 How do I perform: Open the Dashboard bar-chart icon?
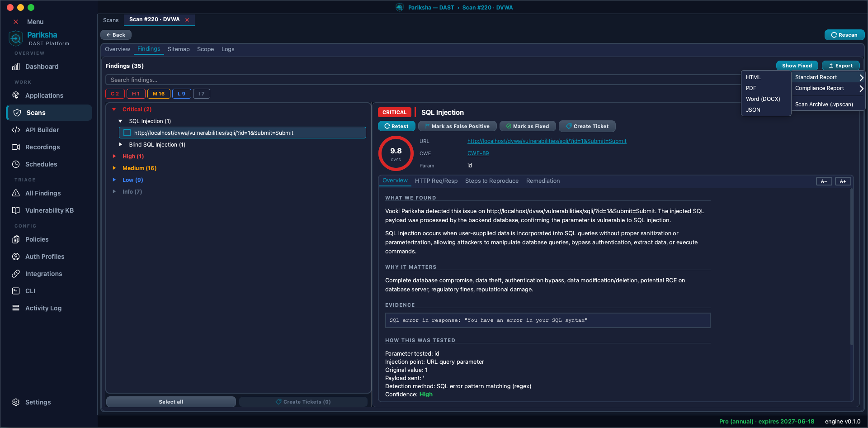click(x=16, y=67)
